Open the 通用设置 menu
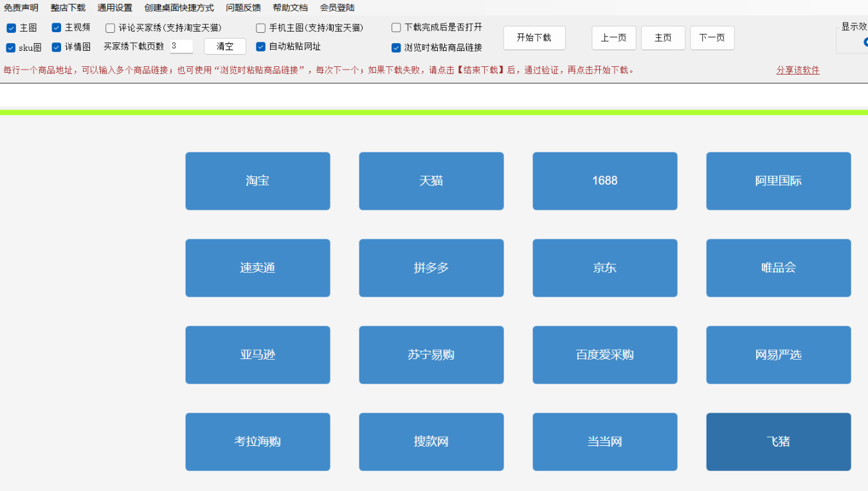The height and width of the screenshot is (491, 868). [115, 8]
